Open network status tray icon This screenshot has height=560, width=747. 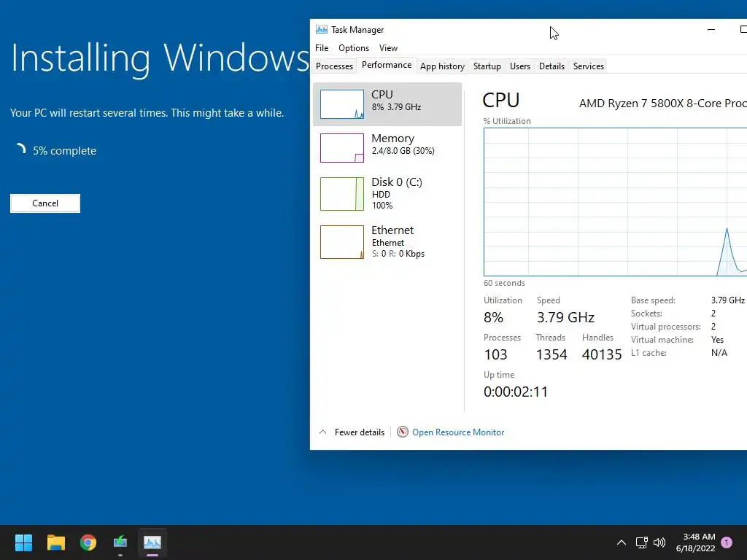click(x=642, y=542)
